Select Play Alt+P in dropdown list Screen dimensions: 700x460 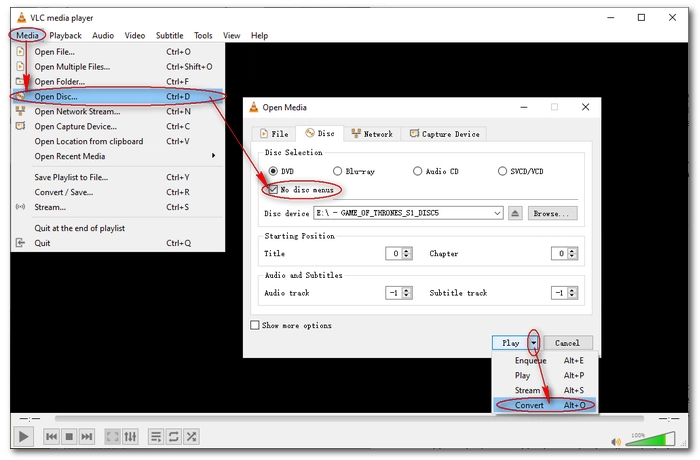(545, 375)
